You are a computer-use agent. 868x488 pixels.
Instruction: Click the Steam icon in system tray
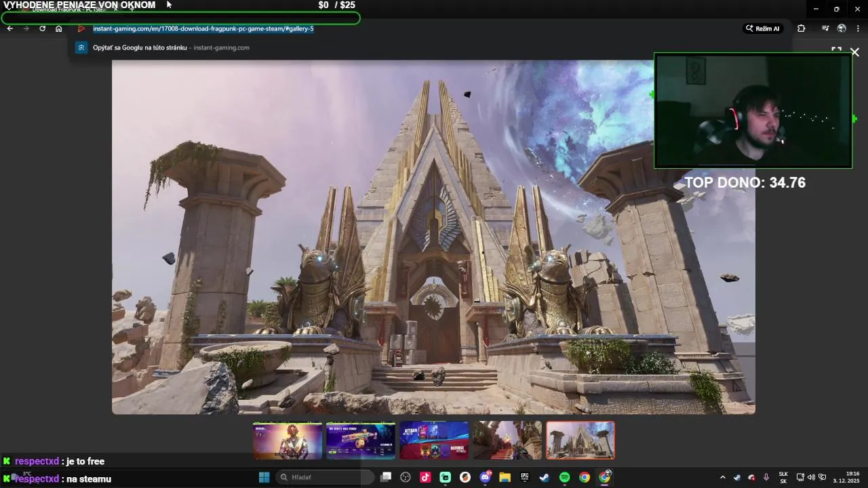737,477
